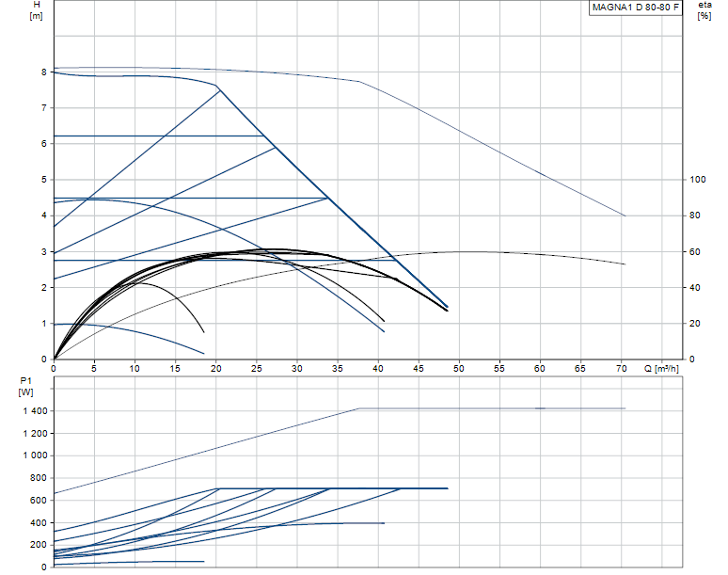Image resolution: width=728 pixels, height=575 pixels.
Task: Click the 65 tick on the Q axis
Action: [x=580, y=368]
